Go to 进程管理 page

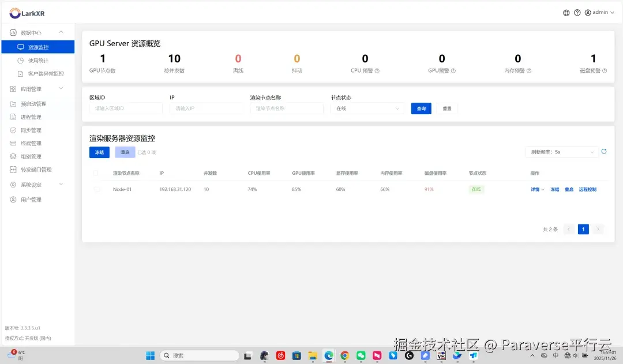point(31,117)
